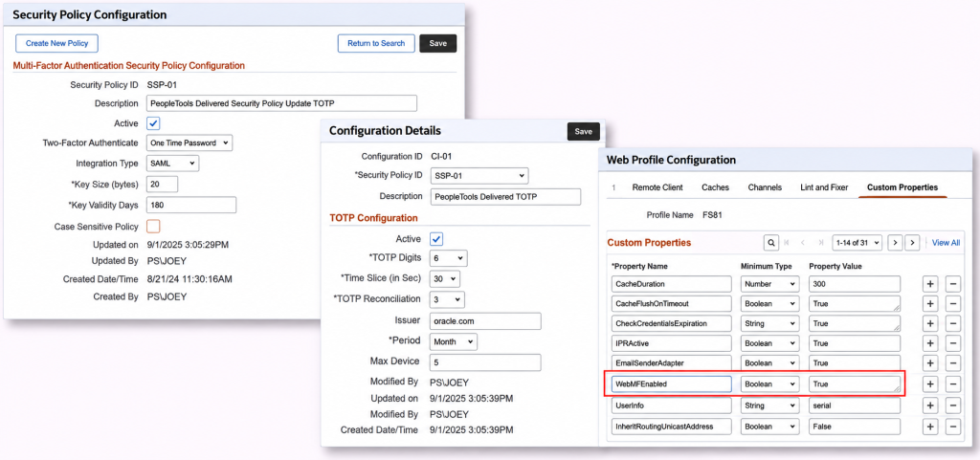
Task: Add a row after CheckCredentialsExpiration property
Action: pyautogui.click(x=930, y=324)
